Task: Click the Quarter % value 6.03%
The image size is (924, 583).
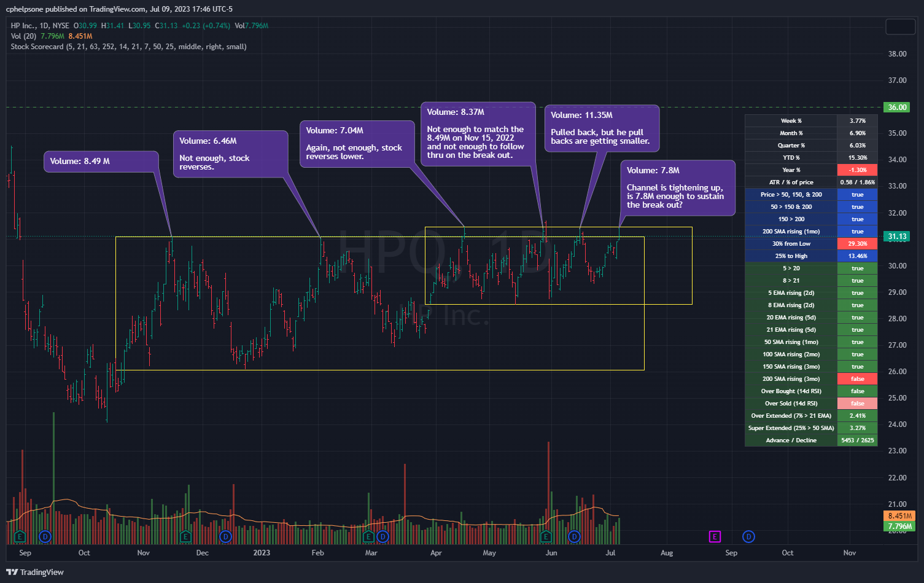Action: [x=857, y=146]
